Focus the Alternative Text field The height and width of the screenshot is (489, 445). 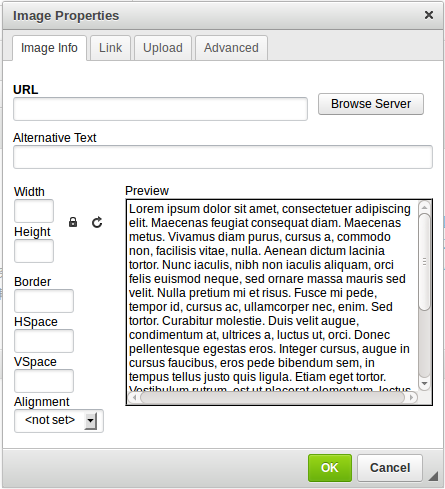223,157
